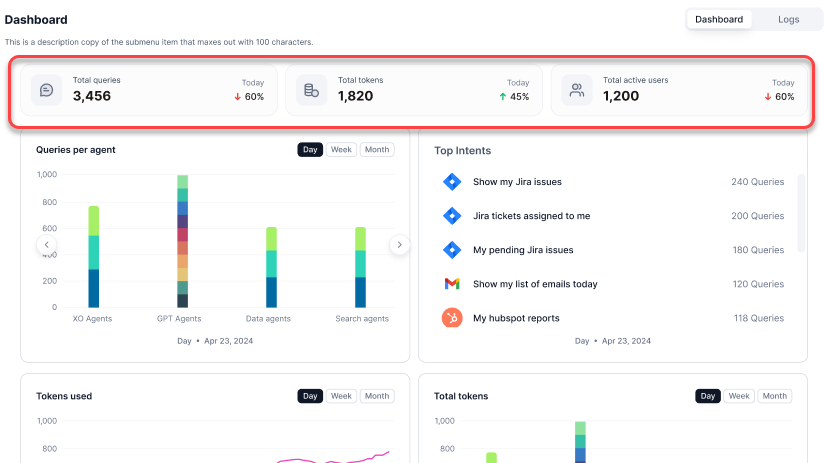
Task: Select Week view for Tokens used chart
Action: coord(341,396)
